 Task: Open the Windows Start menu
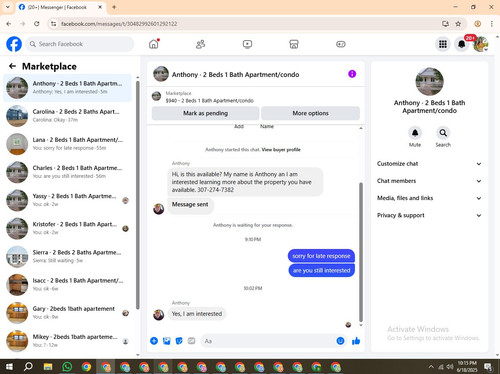click(x=9, y=367)
